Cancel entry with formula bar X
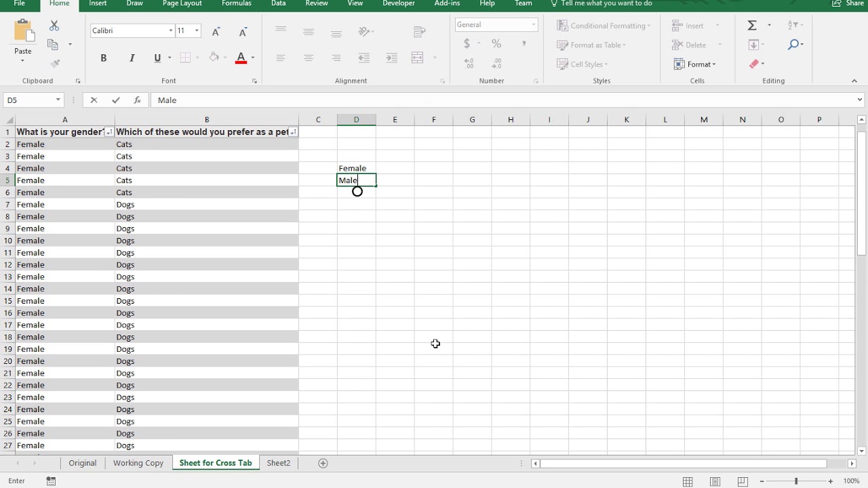 click(94, 100)
